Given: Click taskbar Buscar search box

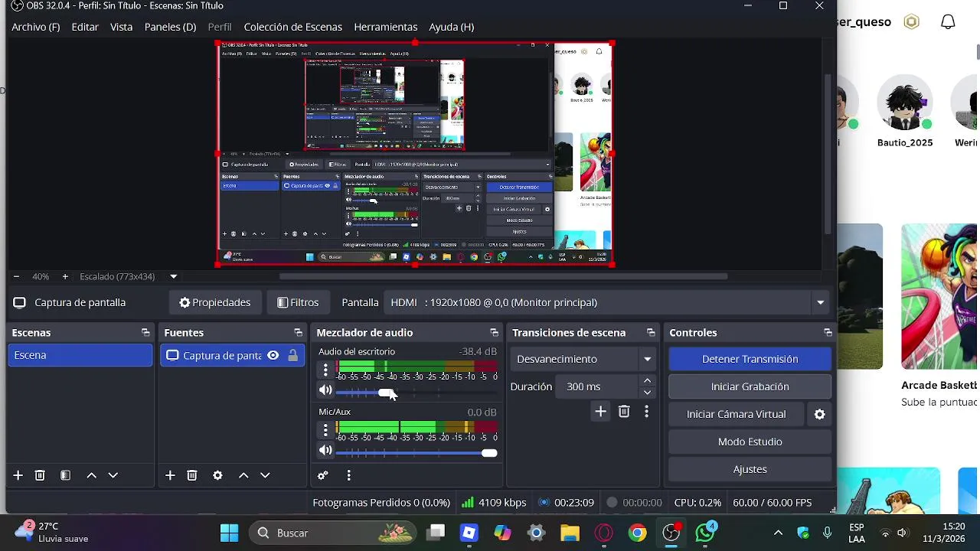Looking at the screenshot, I should [x=332, y=533].
